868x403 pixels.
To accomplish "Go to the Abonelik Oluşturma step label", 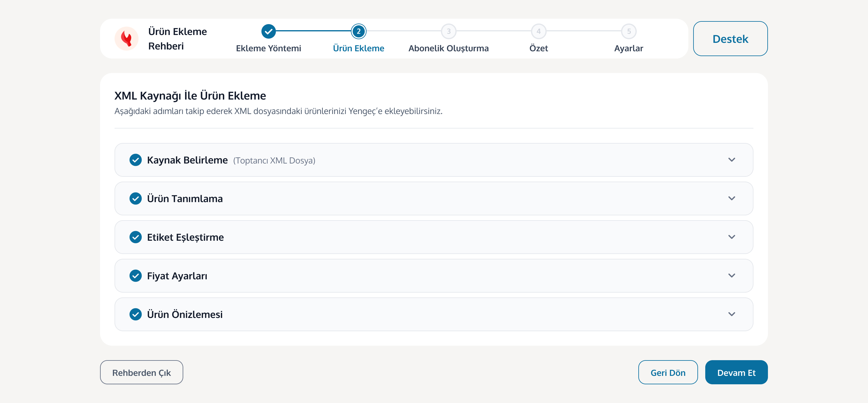I will [448, 48].
